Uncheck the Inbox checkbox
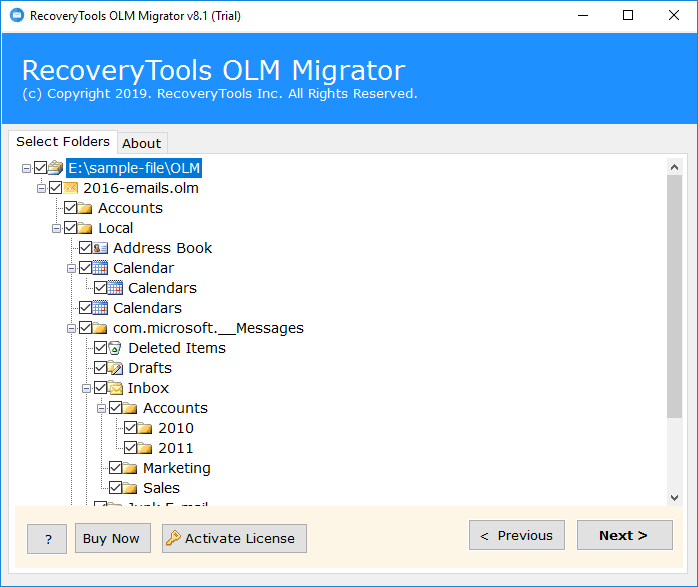The height and width of the screenshot is (587, 698). click(x=101, y=388)
